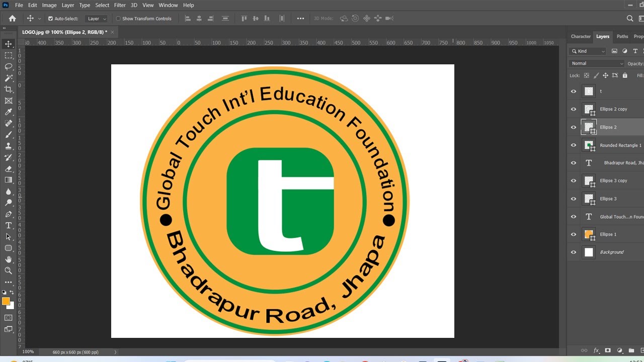Toggle the Auto-Select checkbox
644x362 pixels.
[50, 19]
